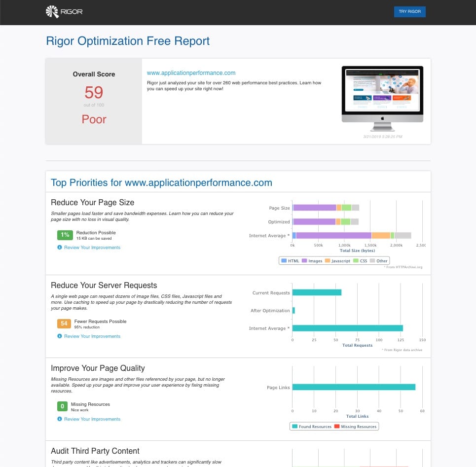This screenshot has width=476, height=467.
Task: Click the Total Size (bytes) axis label
Action: 357,251
